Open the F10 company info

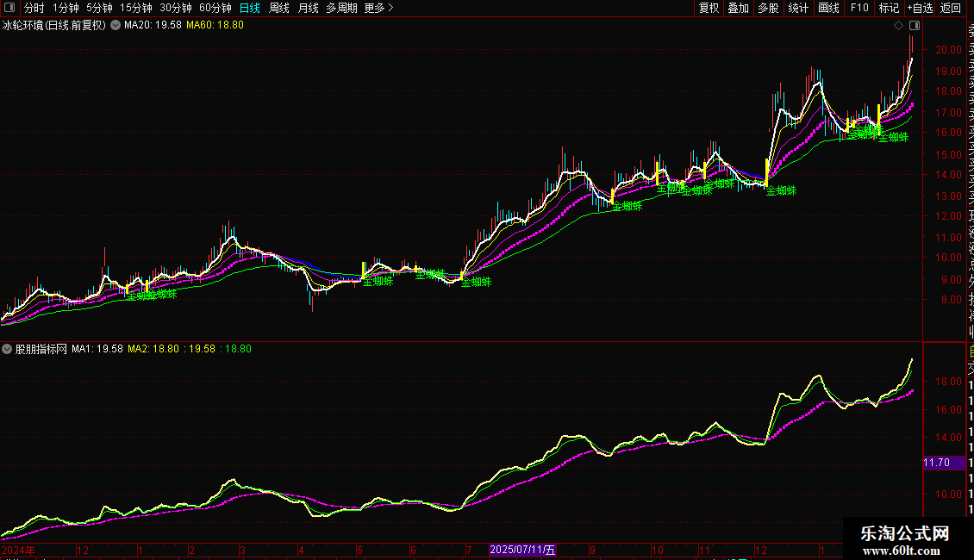click(x=859, y=8)
